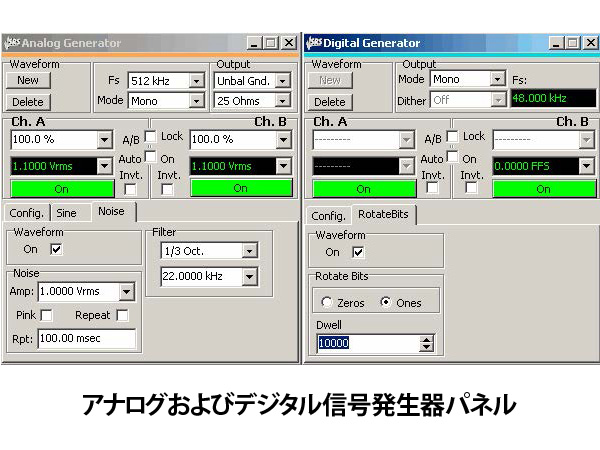Switch to the Sine tab
The width and height of the screenshot is (600, 450).
click(x=66, y=212)
